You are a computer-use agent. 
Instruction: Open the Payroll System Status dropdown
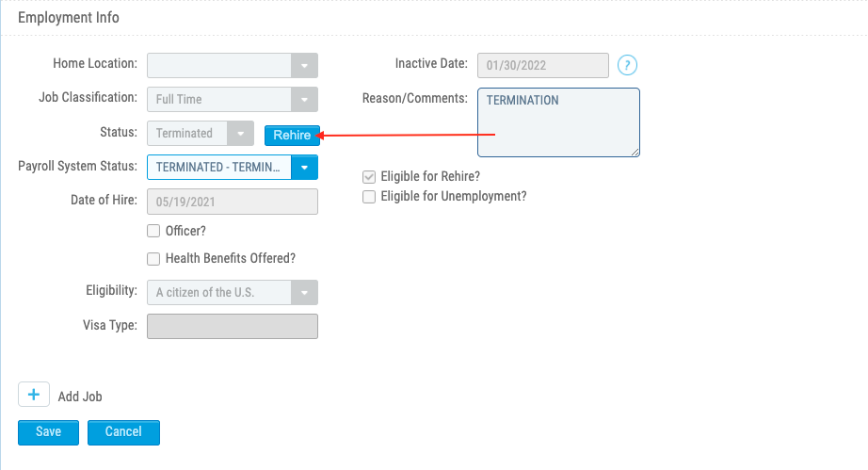pos(304,168)
